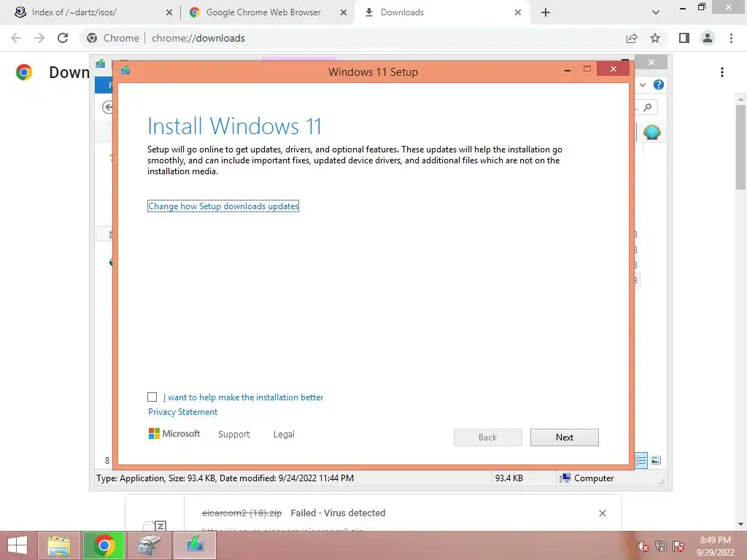Open the Windows Start button

(18, 545)
